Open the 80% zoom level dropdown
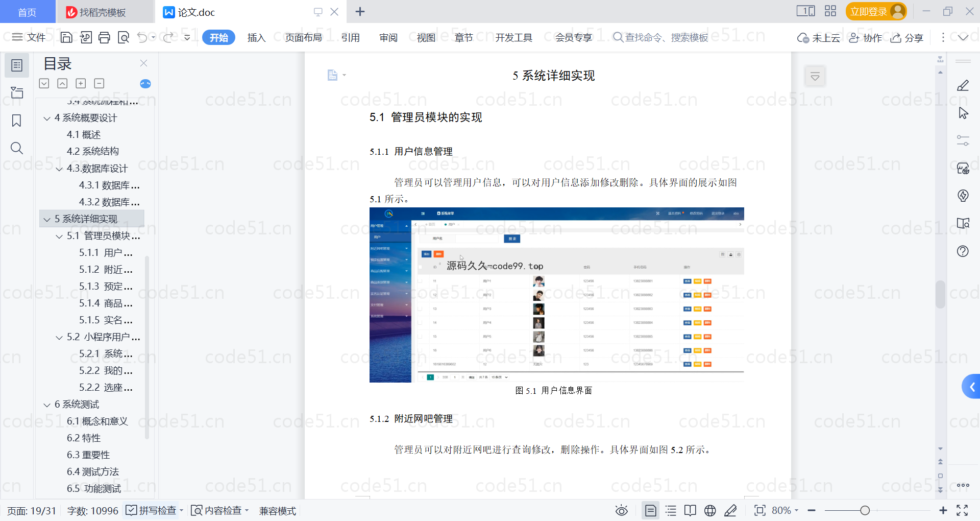 point(785,510)
